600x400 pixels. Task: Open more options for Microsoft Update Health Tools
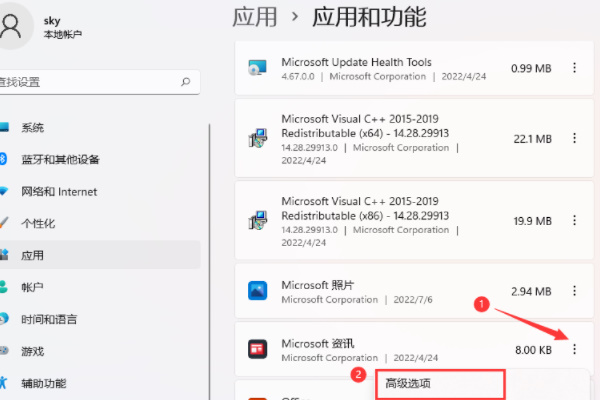574,68
